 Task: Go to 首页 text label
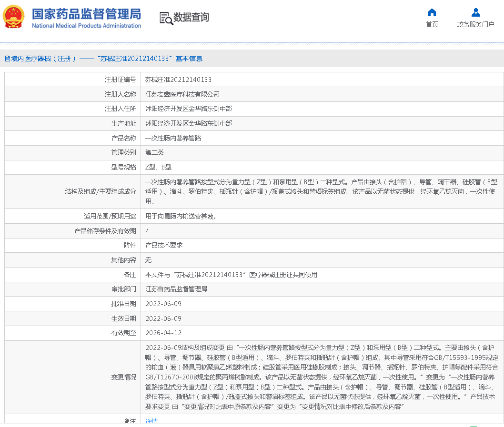pos(432,24)
